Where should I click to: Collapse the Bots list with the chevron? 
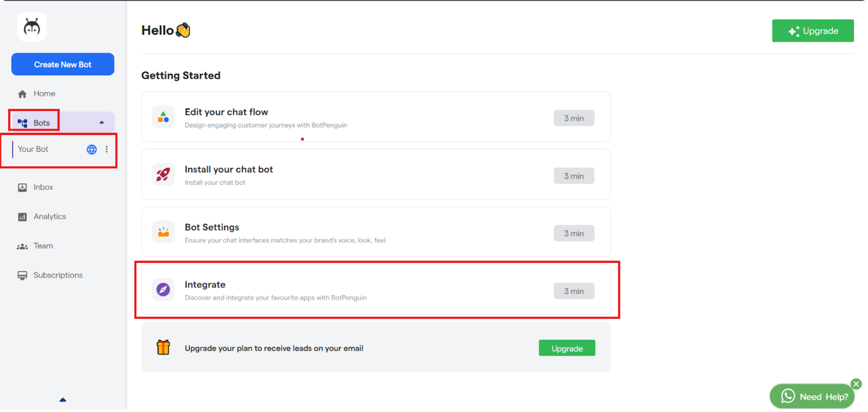coord(101,122)
